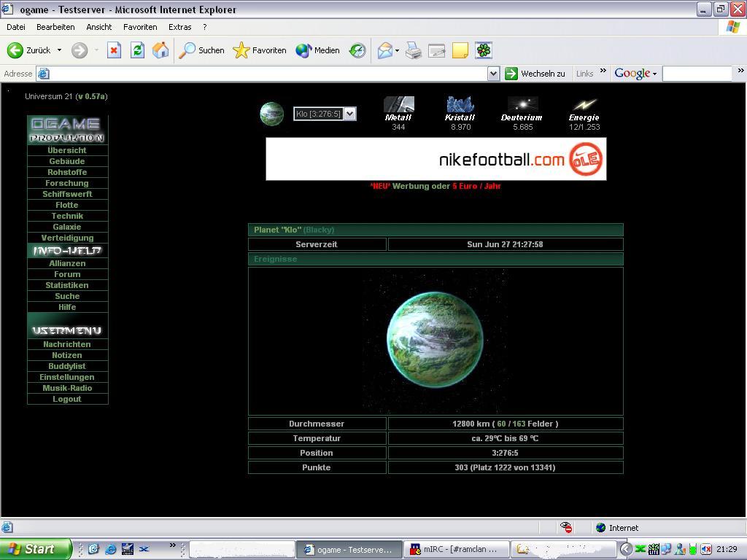Refresh the page with the reload icon
The image size is (747, 560).
pyautogui.click(x=137, y=50)
